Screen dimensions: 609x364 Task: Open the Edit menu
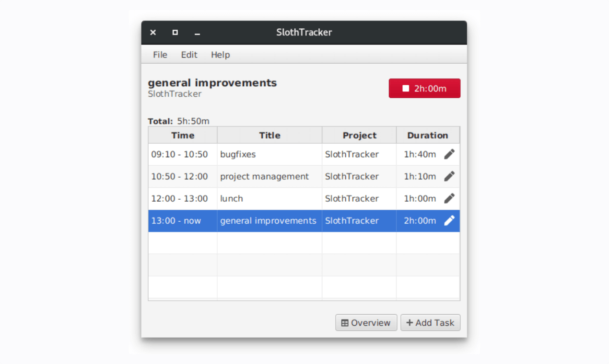click(189, 55)
